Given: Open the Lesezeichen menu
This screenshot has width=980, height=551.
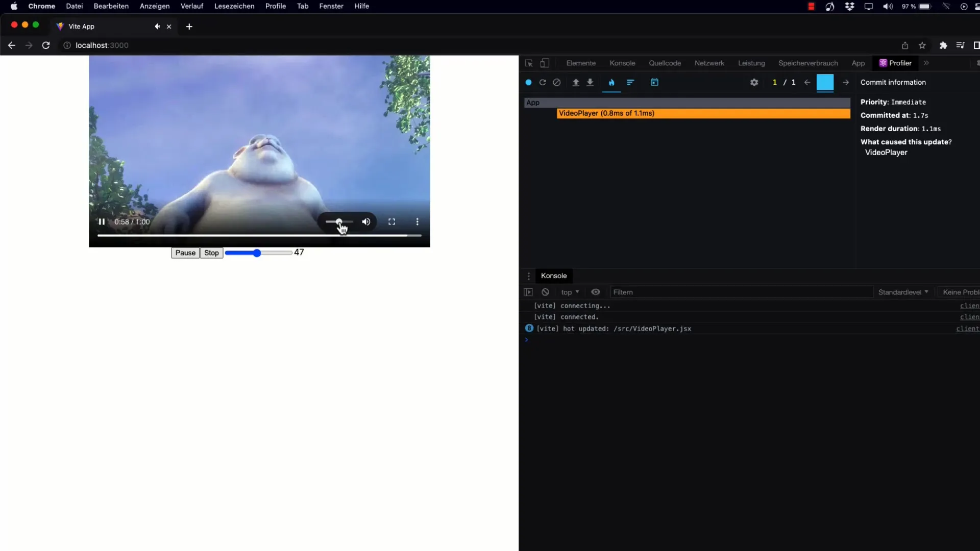Looking at the screenshot, I should tap(234, 6).
